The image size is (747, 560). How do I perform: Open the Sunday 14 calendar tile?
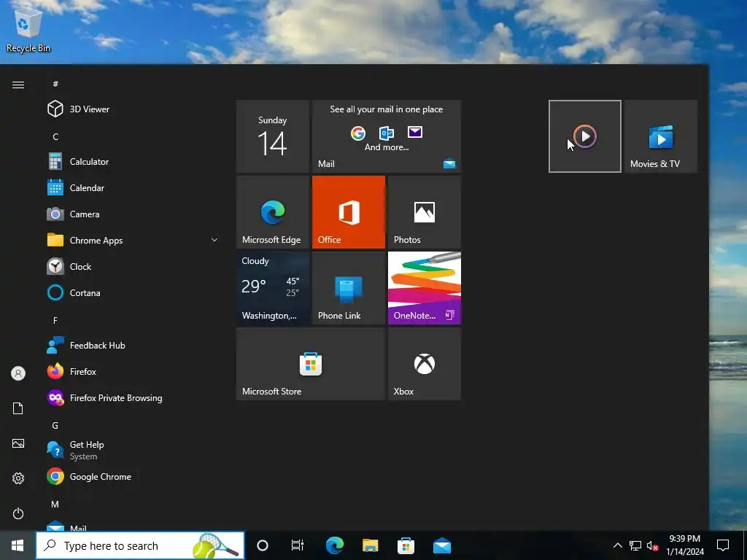[273, 136]
